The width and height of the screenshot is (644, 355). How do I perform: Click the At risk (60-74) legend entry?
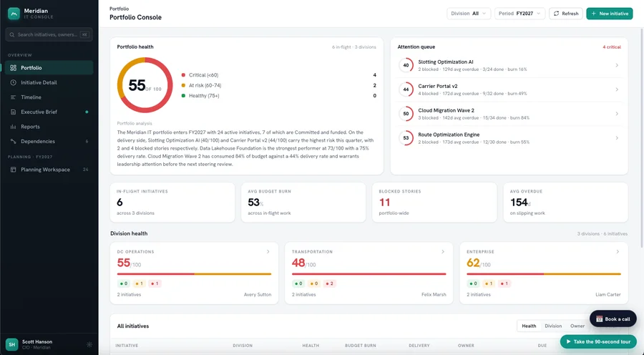[x=201, y=85]
